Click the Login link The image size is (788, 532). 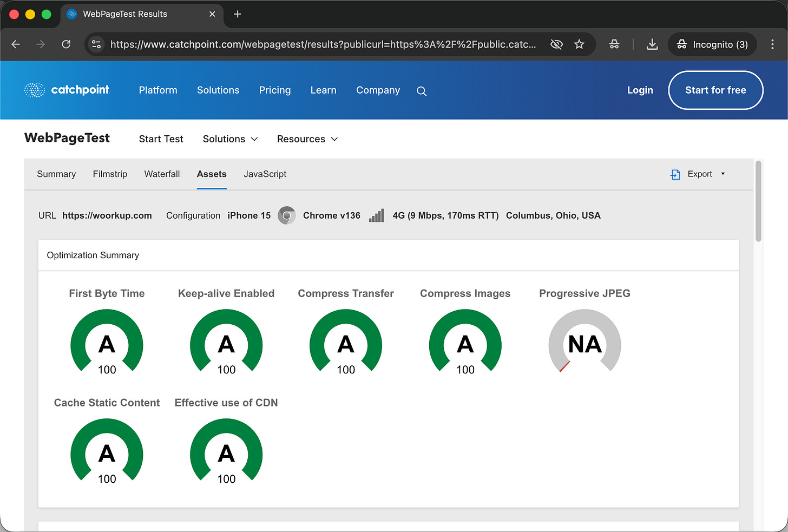(x=640, y=90)
